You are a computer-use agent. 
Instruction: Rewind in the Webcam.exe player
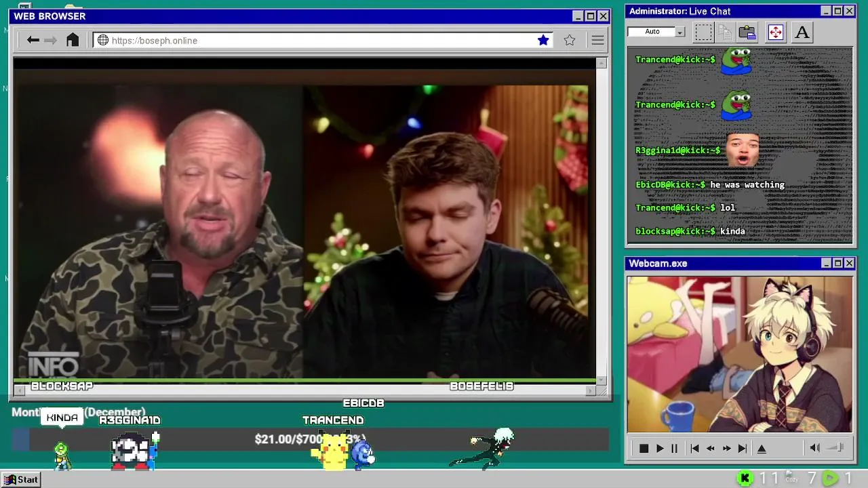[711, 449]
